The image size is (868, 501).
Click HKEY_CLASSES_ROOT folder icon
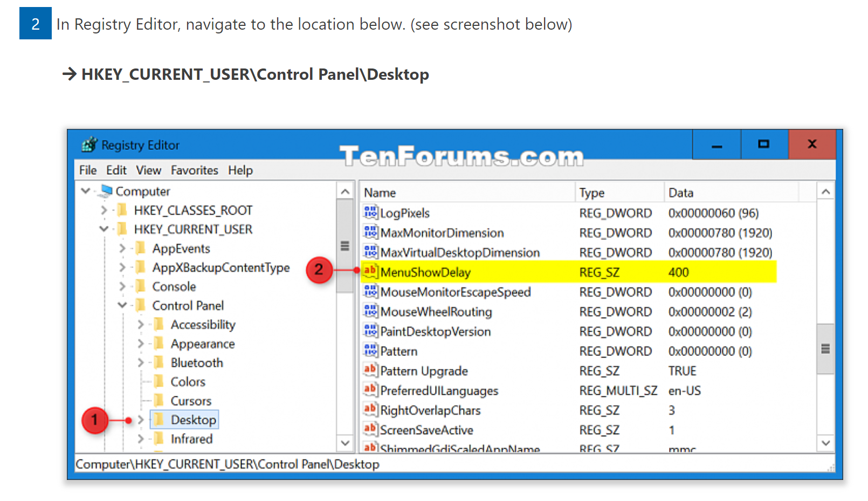pos(122,210)
